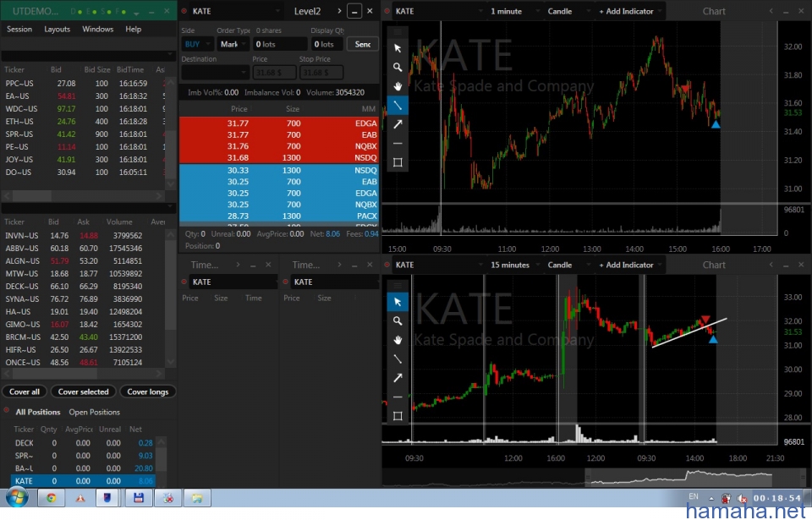Image resolution: width=812 pixels, height=520 pixels.
Task: Open the Help menu
Action: click(x=133, y=29)
